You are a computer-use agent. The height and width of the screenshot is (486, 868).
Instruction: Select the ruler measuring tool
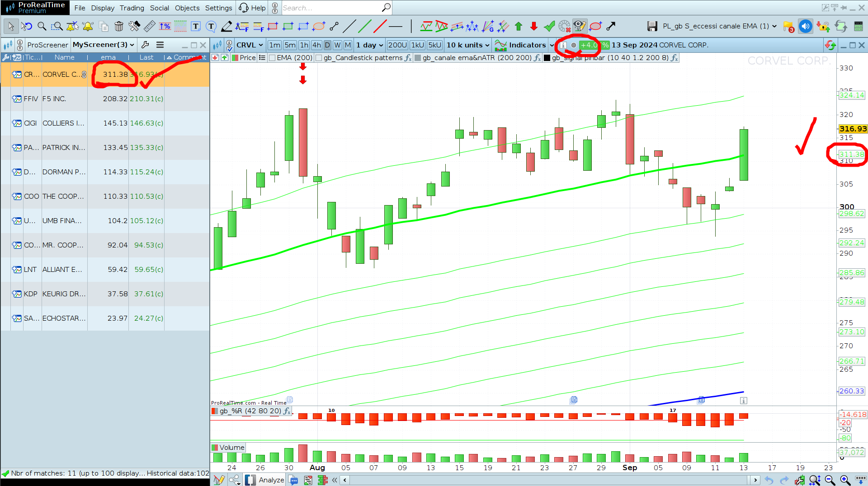(x=150, y=26)
